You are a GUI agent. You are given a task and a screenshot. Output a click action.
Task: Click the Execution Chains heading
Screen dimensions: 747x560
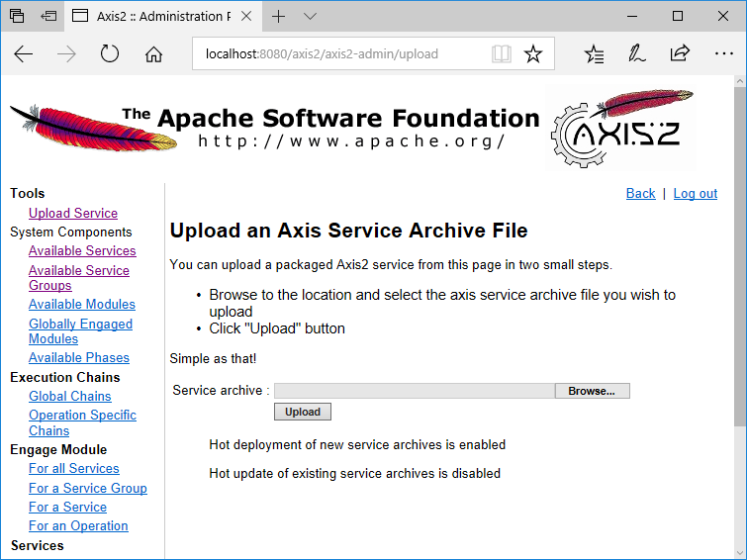pyautogui.click(x=64, y=378)
